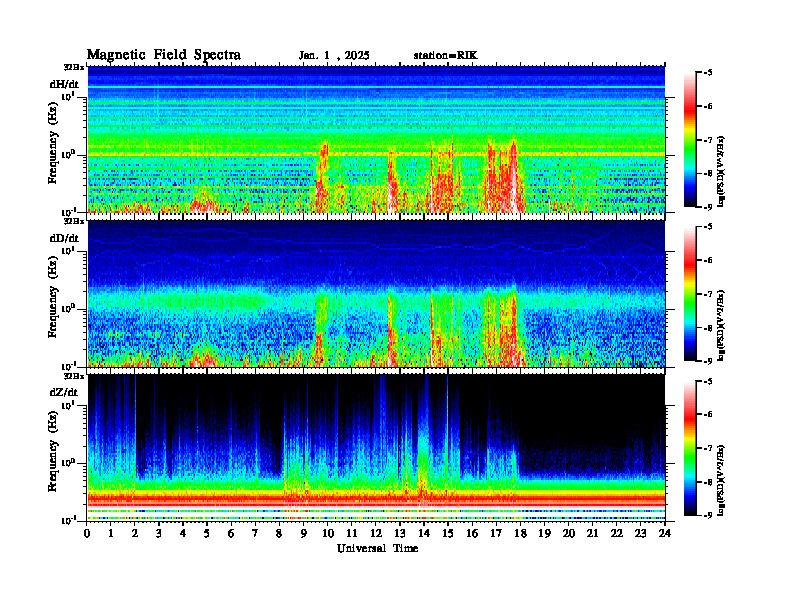Click the "20" tick on Universal Time axis
792x612 pixels.
click(568, 533)
